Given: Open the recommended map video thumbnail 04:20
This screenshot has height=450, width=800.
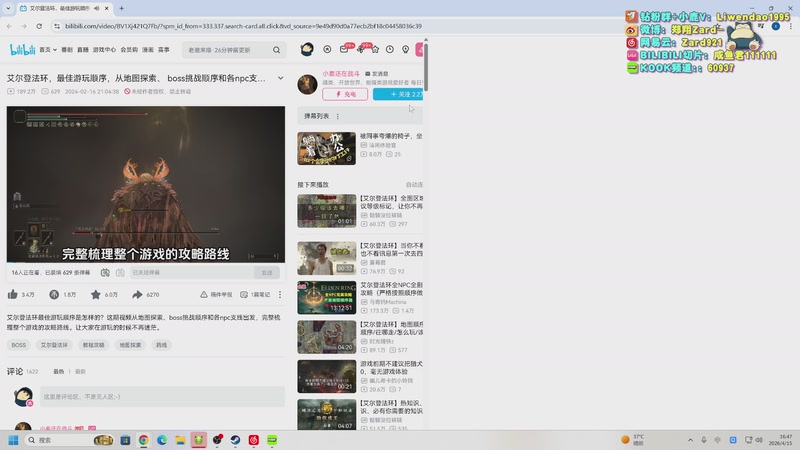Looking at the screenshot, I should click(x=327, y=337).
